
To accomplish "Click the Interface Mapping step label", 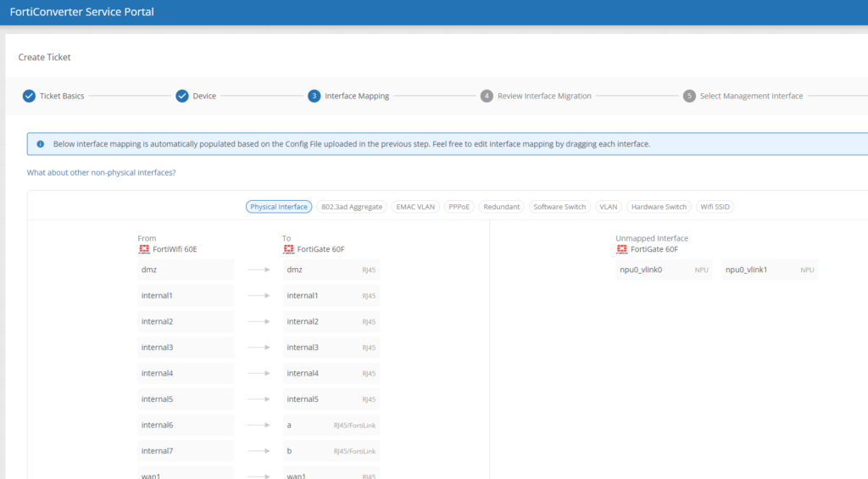I will tap(357, 96).
